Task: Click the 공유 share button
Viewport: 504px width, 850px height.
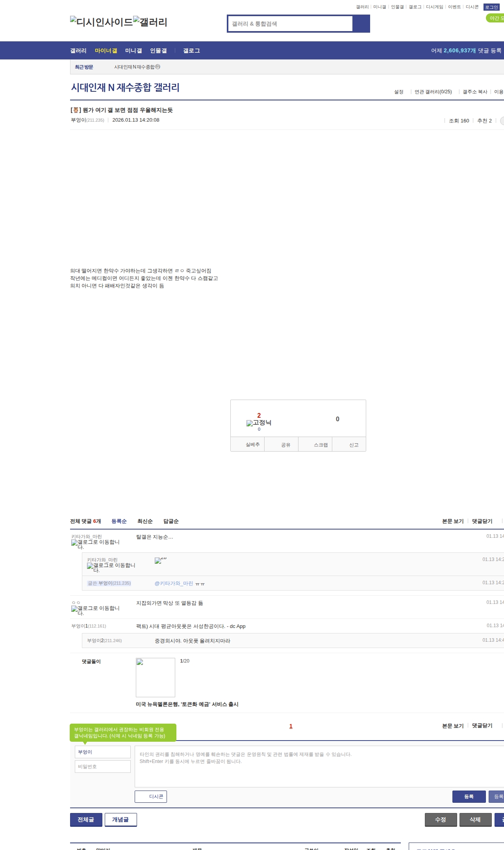Action: click(282, 444)
